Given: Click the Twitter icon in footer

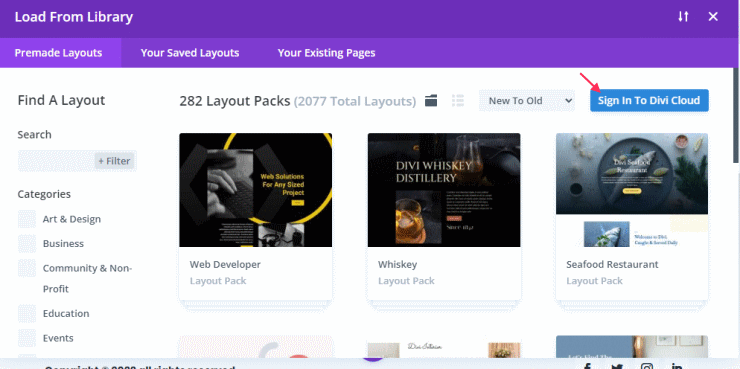Looking at the screenshot, I should pyautogui.click(x=617, y=366).
